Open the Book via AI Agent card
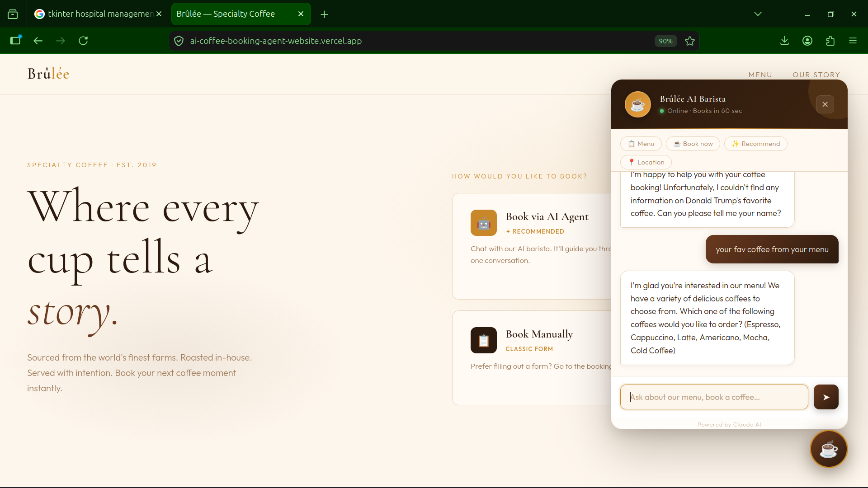This screenshot has height=488, width=868. pos(532,246)
